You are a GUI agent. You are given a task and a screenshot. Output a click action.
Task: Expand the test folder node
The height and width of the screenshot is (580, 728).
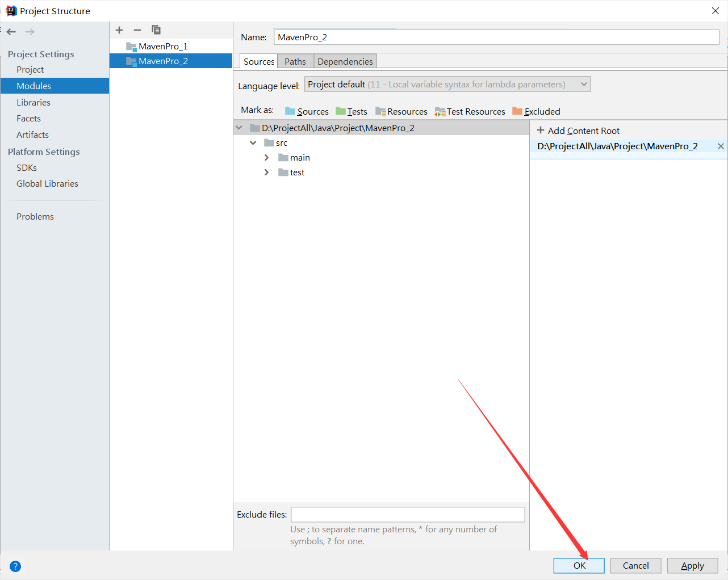coord(267,173)
